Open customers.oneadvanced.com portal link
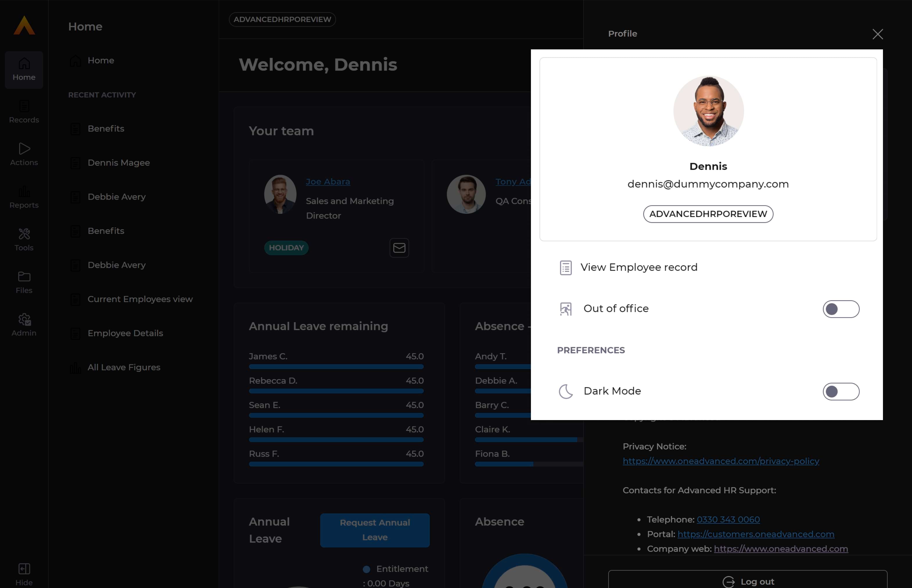The width and height of the screenshot is (912, 588). click(x=755, y=534)
